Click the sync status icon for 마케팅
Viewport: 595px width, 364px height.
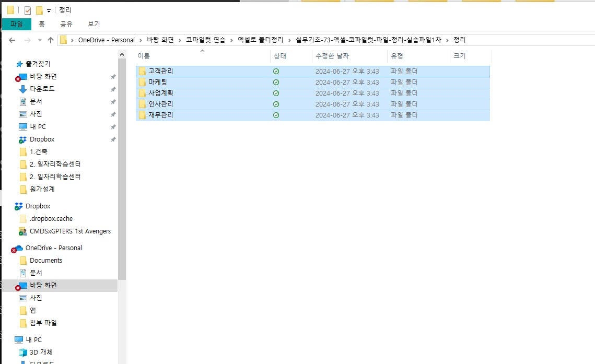point(276,83)
